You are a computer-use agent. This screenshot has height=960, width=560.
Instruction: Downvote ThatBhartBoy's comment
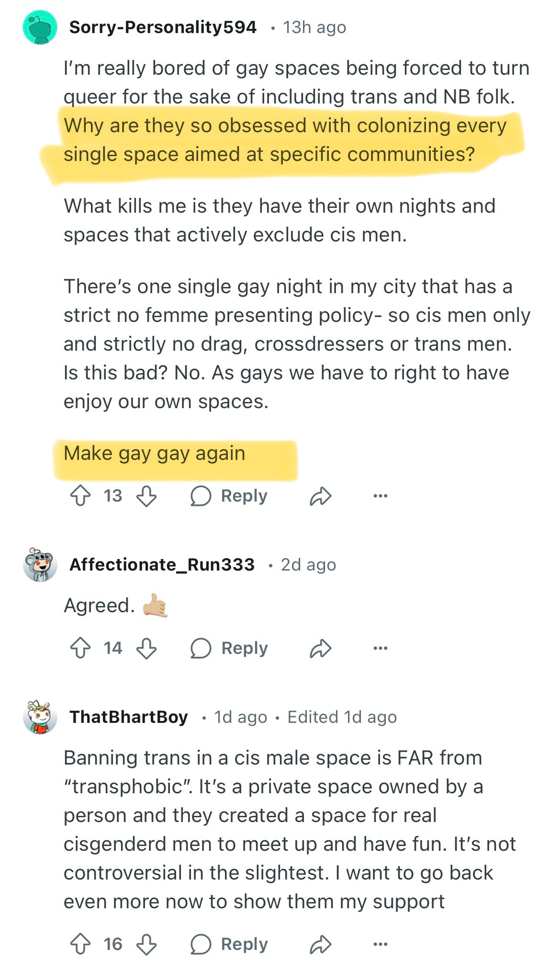[x=146, y=944]
